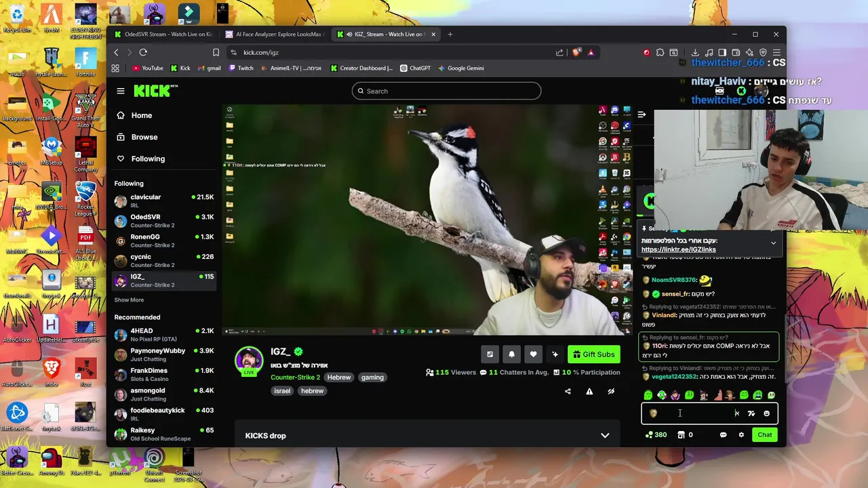Click the IGZ_ live avatar
Screen dimensions: 868x488
[x=249, y=361]
